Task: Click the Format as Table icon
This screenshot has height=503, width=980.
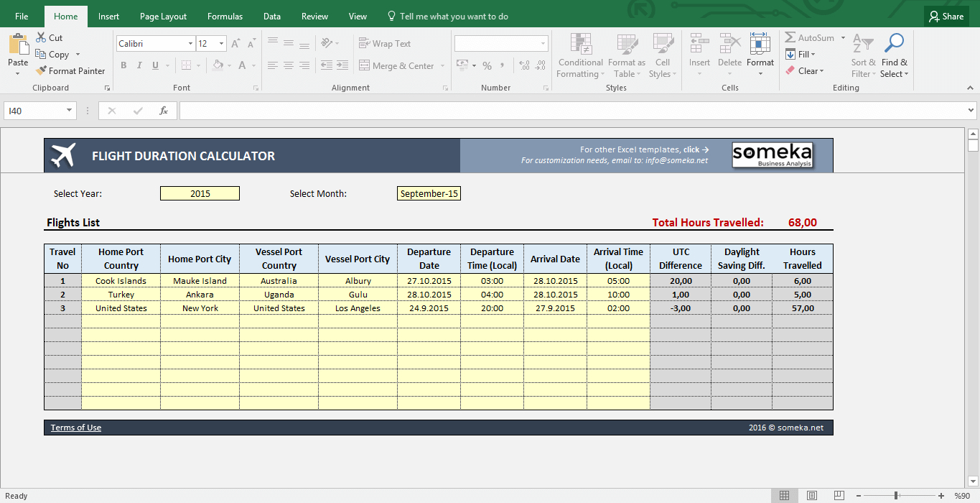Action: point(626,45)
